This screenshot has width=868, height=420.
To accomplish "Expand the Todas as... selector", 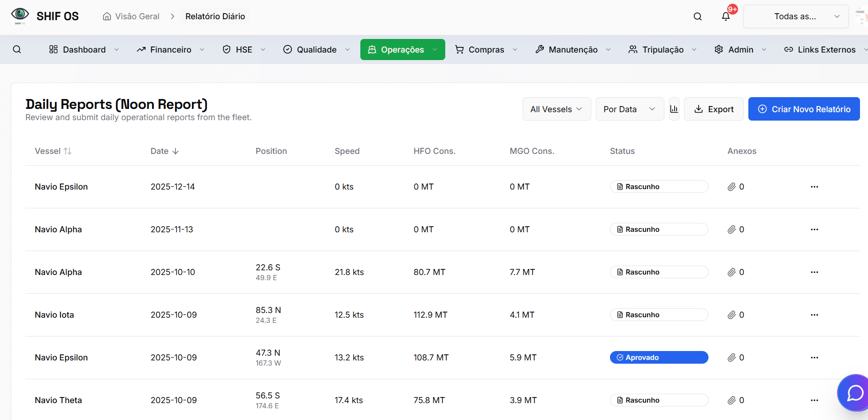I will pos(796,16).
